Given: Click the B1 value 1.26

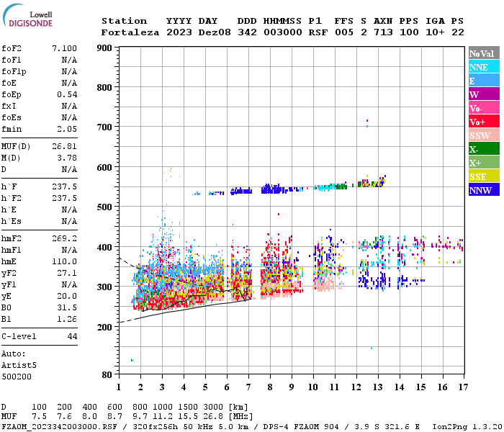Looking at the screenshot, I should point(67,319).
